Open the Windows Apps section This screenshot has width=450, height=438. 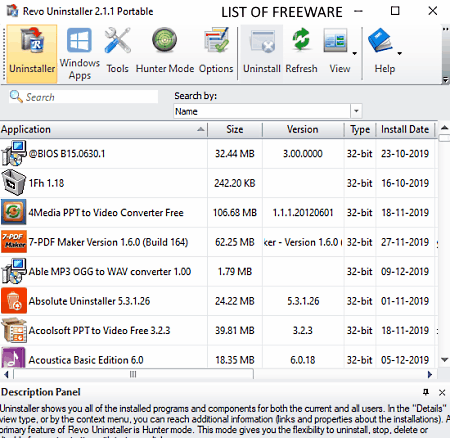tap(80, 53)
